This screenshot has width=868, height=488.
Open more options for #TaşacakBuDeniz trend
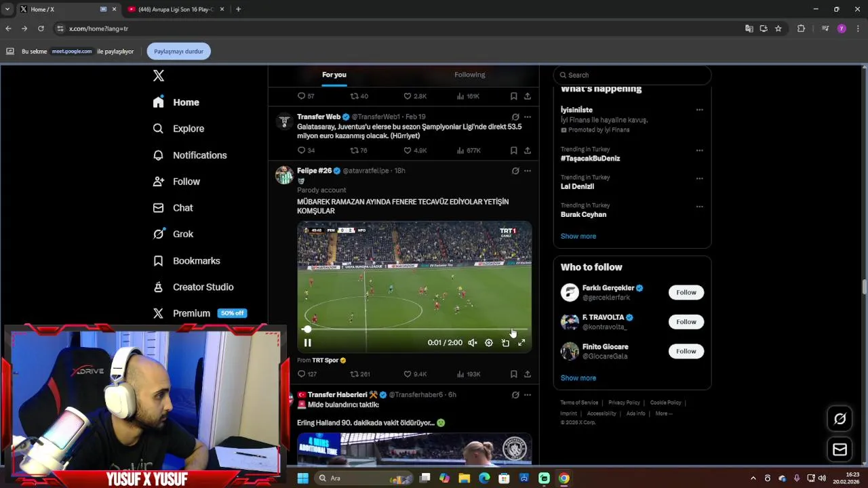click(699, 150)
